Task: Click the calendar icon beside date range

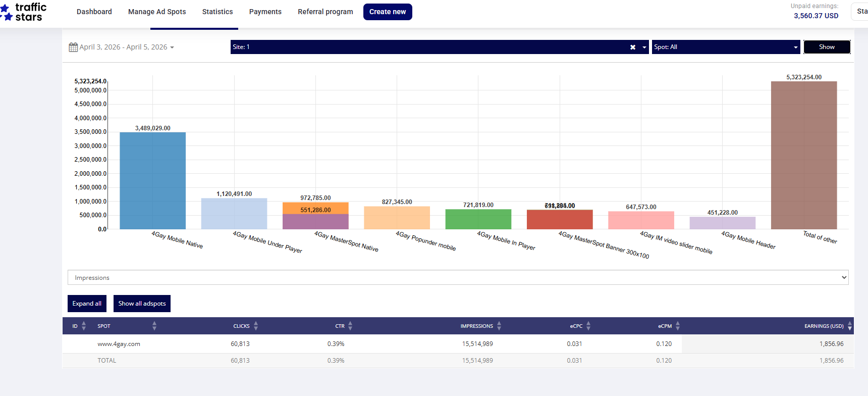Action: (x=73, y=47)
